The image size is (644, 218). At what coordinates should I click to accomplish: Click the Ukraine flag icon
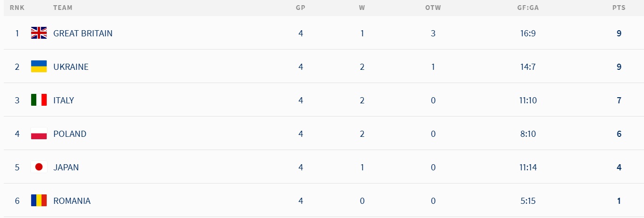tap(39, 67)
